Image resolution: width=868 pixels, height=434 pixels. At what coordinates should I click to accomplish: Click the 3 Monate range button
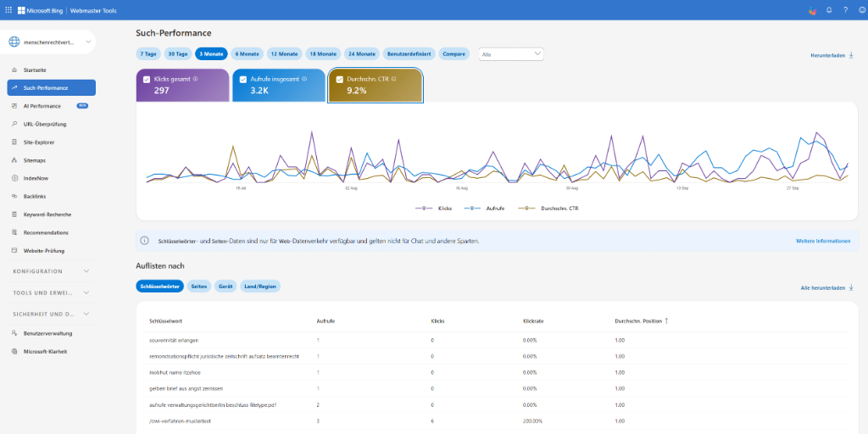(x=211, y=53)
